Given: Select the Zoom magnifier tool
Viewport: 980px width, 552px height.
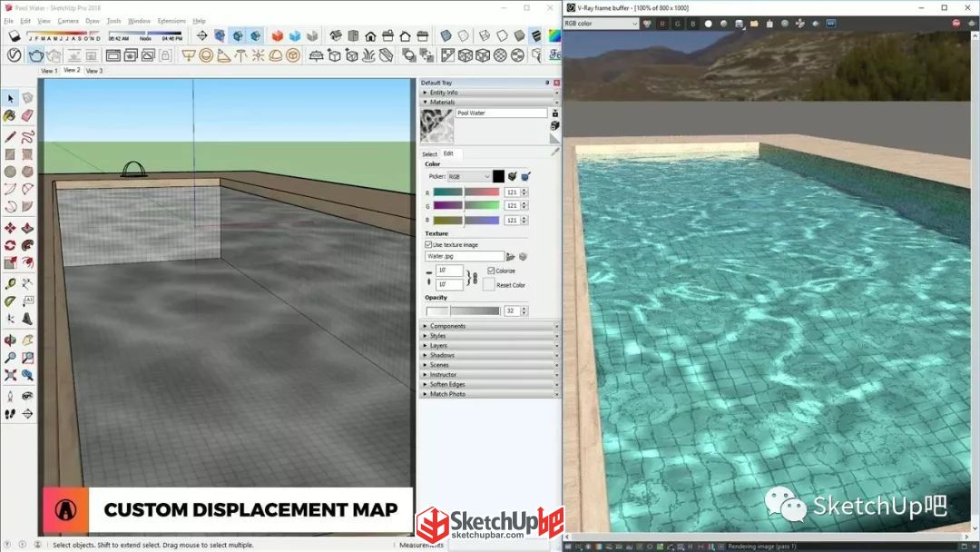Looking at the screenshot, I should click(x=11, y=358).
